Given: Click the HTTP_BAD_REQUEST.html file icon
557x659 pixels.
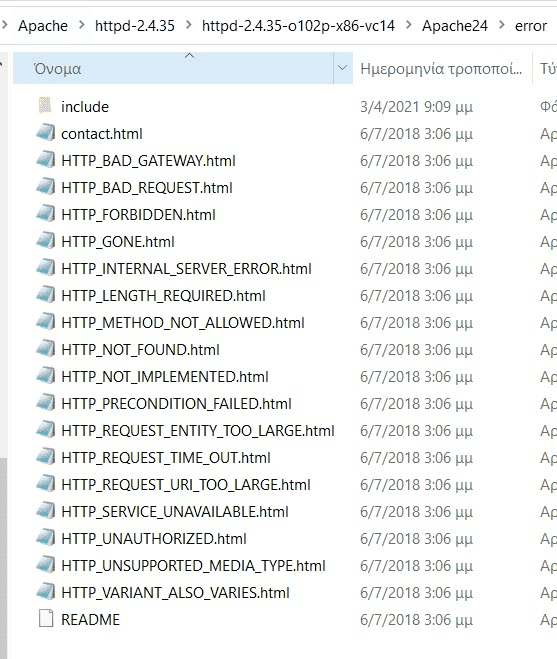Looking at the screenshot, I should pyautogui.click(x=45, y=187).
